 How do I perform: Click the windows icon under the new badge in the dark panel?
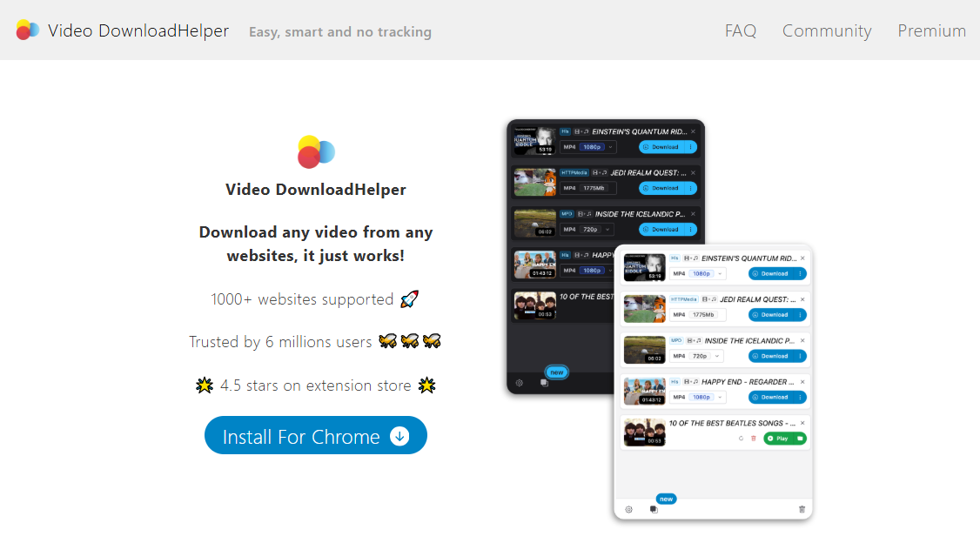click(544, 383)
